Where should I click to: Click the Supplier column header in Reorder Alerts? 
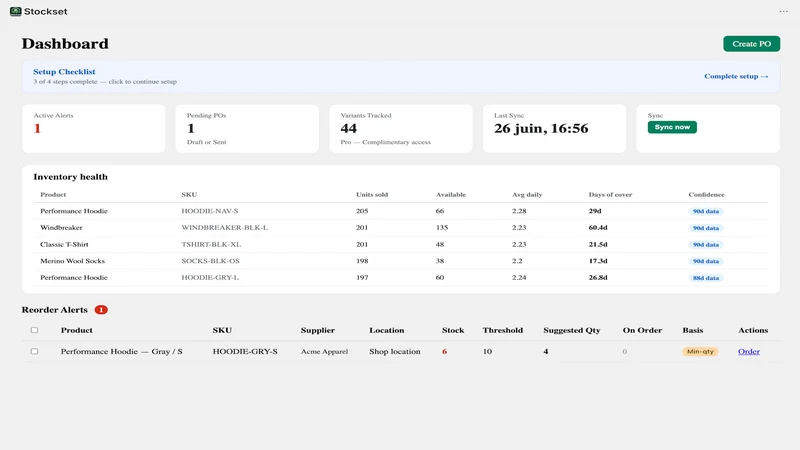tap(317, 330)
